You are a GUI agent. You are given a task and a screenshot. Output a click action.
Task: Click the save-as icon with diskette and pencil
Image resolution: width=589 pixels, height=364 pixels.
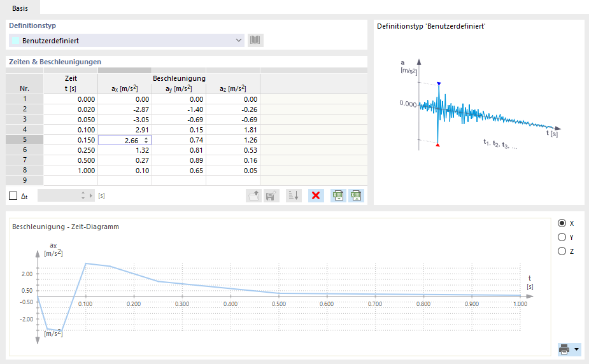271,195
